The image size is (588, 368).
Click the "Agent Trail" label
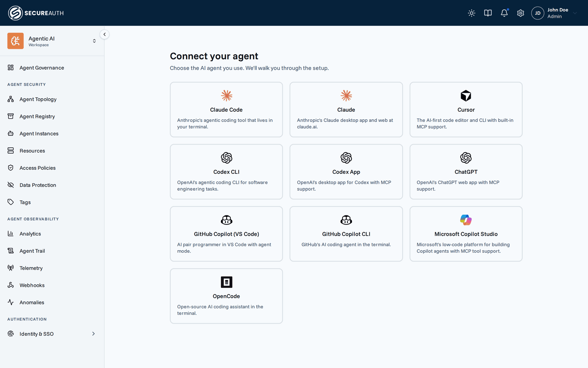click(x=32, y=251)
